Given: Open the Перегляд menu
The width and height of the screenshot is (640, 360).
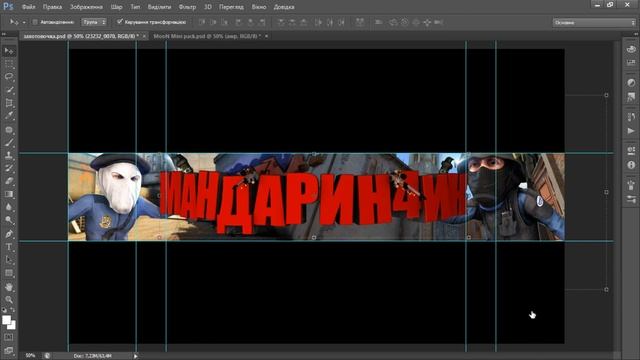Looking at the screenshot, I should coord(231,7).
